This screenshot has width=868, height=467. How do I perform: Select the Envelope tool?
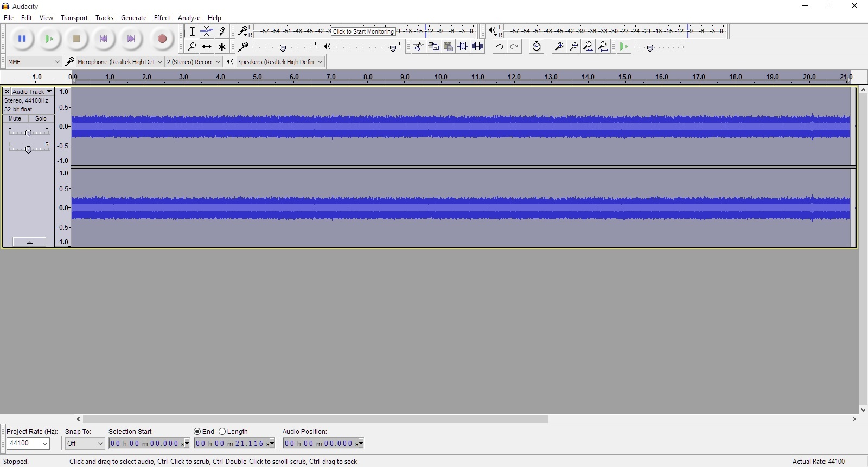(207, 31)
